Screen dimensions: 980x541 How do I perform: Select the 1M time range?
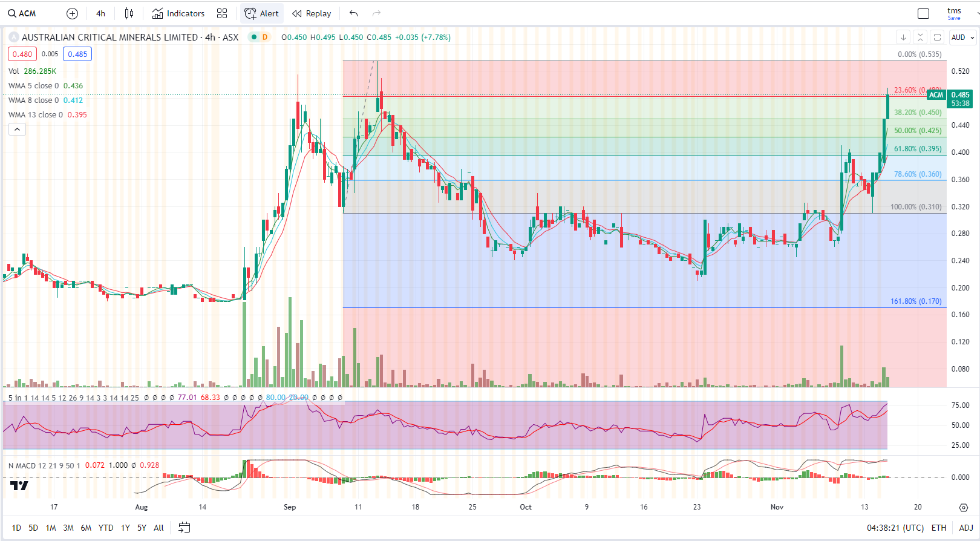pos(51,528)
